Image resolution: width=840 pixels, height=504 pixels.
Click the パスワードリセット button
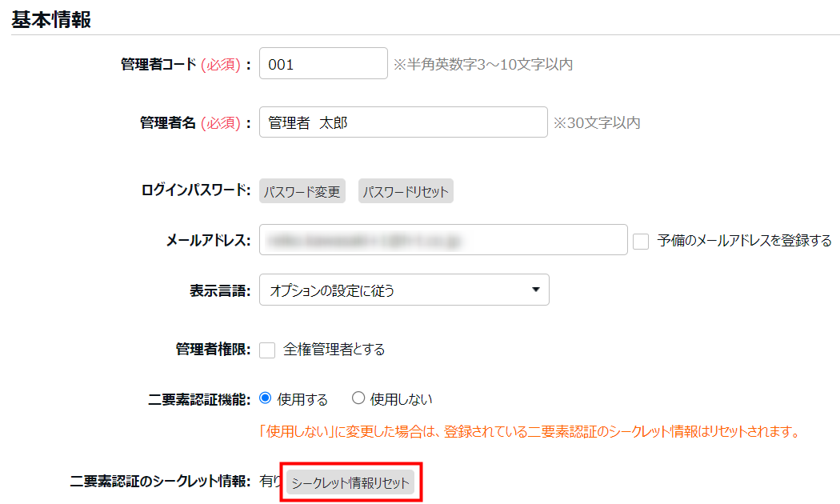(406, 192)
